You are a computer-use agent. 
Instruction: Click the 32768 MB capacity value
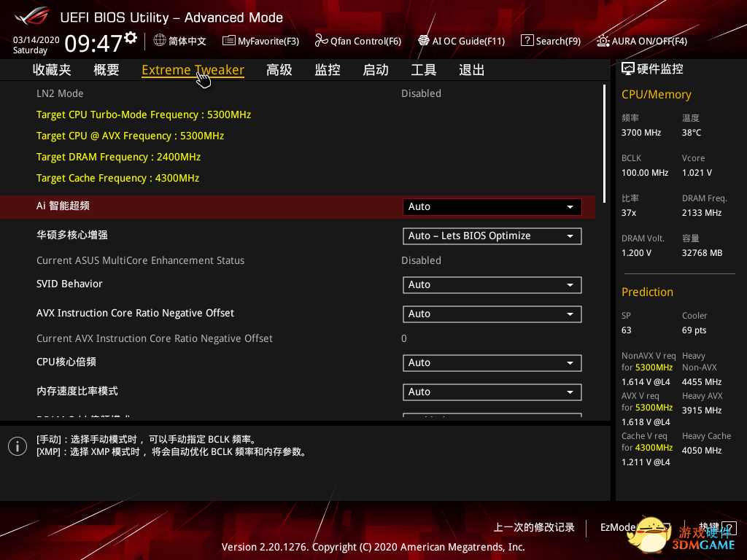click(702, 253)
